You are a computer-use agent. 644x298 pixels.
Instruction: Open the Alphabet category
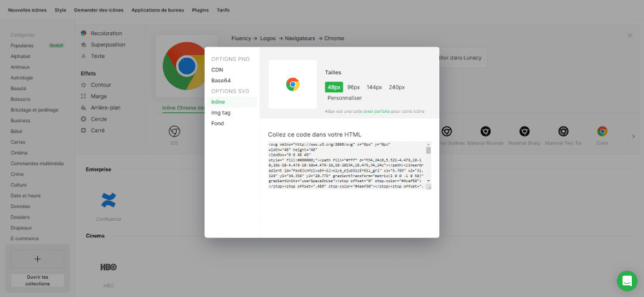pyautogui.click(x=21, y=56)
